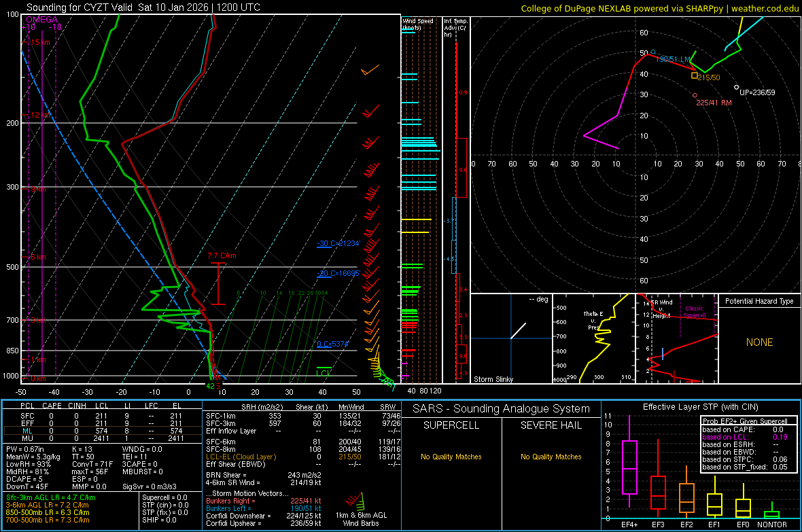
Task: Click the NONE hazard type text
Action: (x=759, y=342)
